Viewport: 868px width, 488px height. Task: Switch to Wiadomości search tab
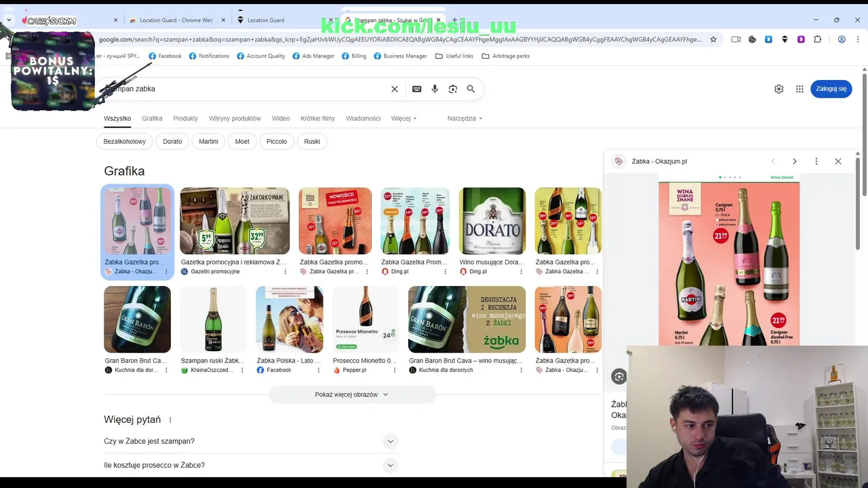click(363, 119)
